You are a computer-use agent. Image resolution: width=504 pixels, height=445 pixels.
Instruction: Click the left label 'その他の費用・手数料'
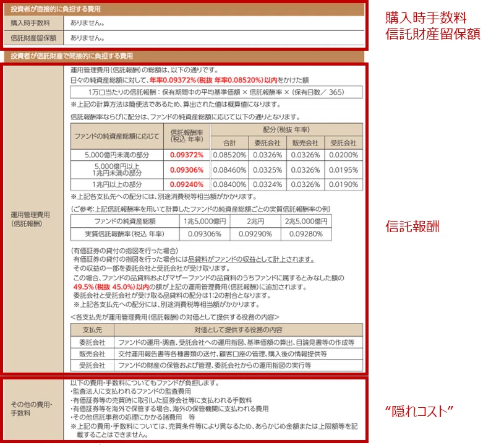32,408
